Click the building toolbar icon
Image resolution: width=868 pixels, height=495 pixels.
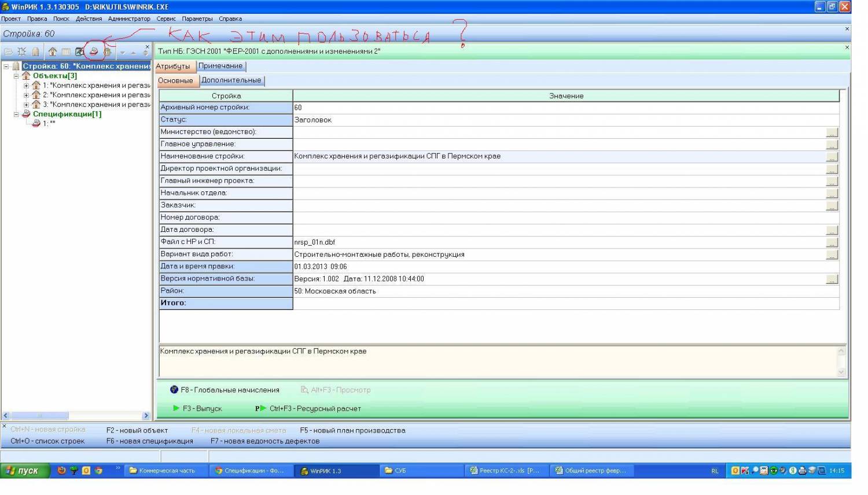[x=35, y=51]
